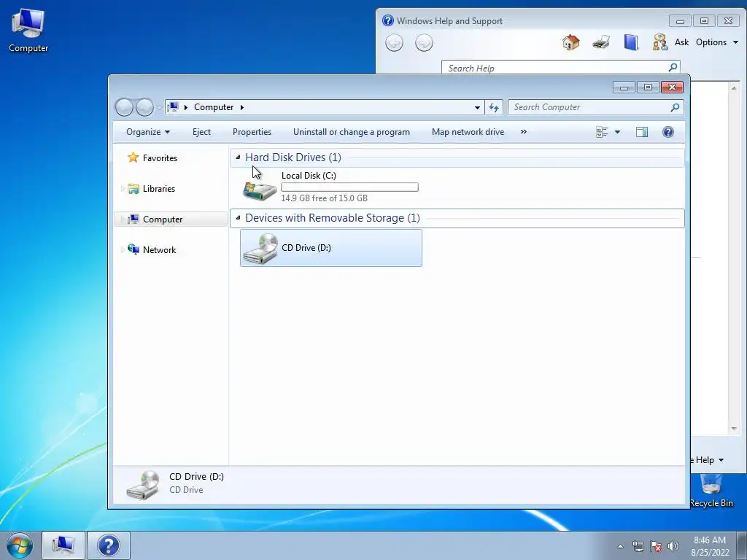Show hidden tray icons arrow
The height and width of the screenshot is (560, 747).
point(620,546)
